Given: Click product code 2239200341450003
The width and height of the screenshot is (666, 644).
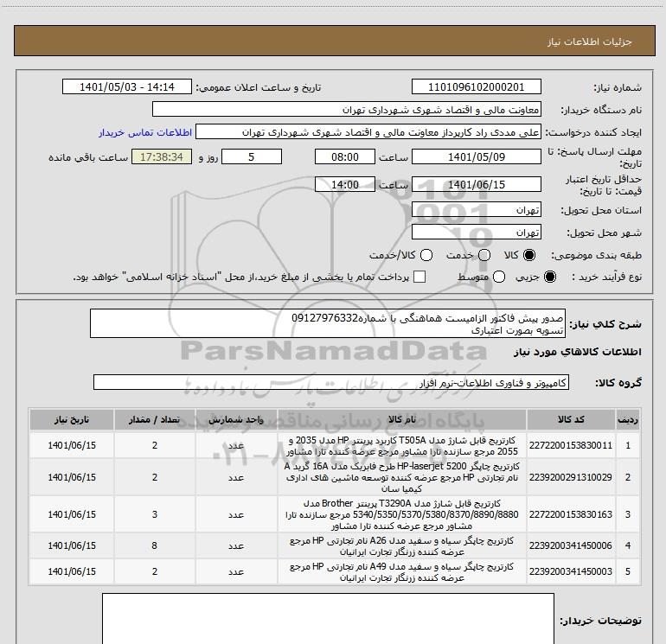Looking at the screenshot, I should tap(571, 571).
